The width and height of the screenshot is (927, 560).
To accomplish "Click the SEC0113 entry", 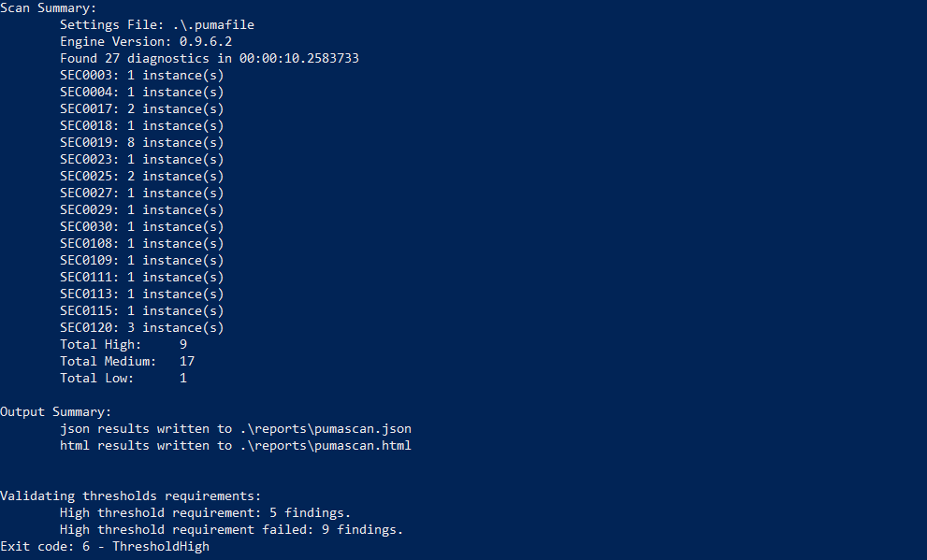I will pyautogui.click(x=141, y=294).
